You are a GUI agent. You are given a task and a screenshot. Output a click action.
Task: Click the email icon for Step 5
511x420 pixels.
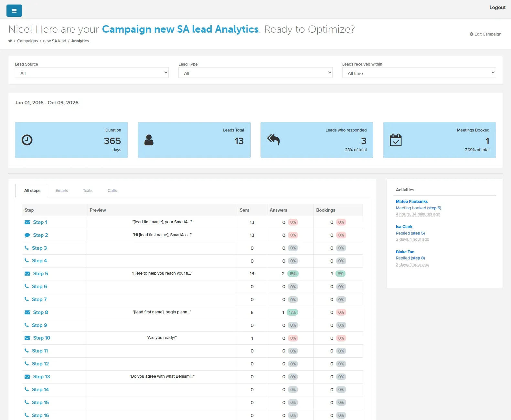27,274
